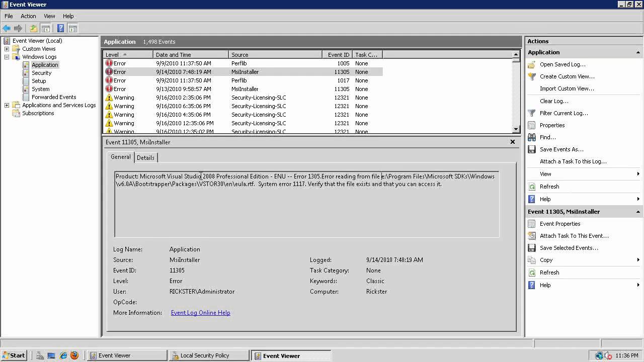Click the Start button
This screenshot has width=644, height=362.
(14, 355)
